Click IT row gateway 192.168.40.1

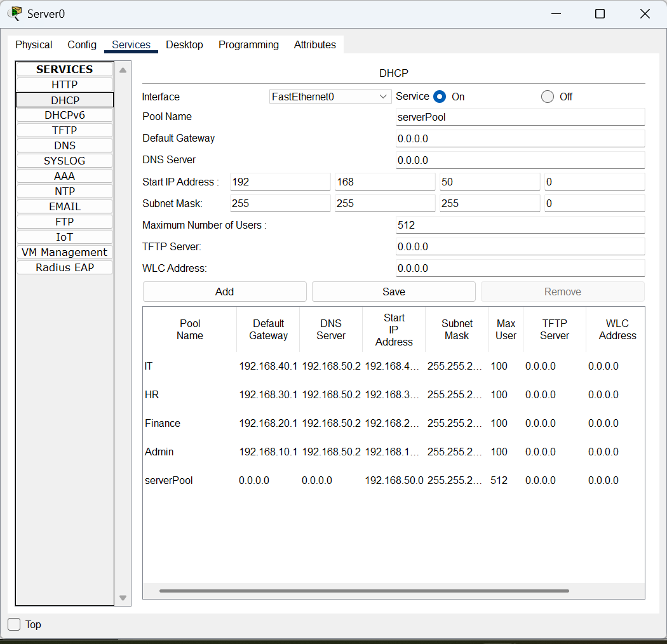tap(268, 366)
